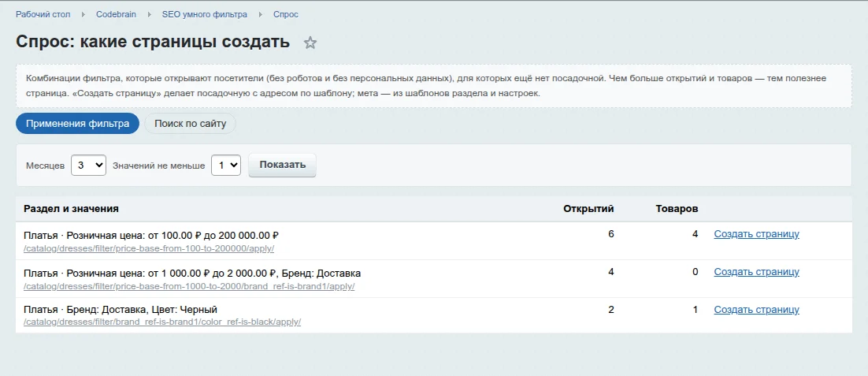Open the price-base-from-1000-to-2000 brand1 URL

pos(189,287)
